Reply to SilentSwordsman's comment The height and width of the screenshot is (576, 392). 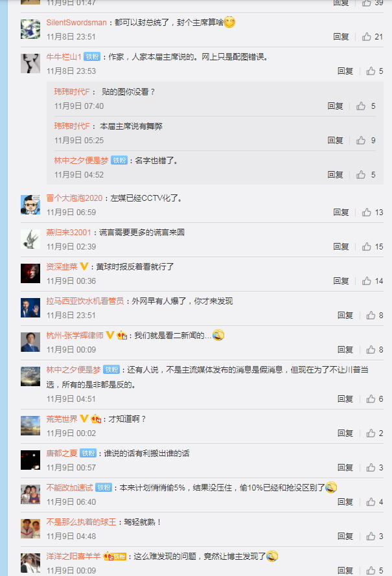coord(341,37)
